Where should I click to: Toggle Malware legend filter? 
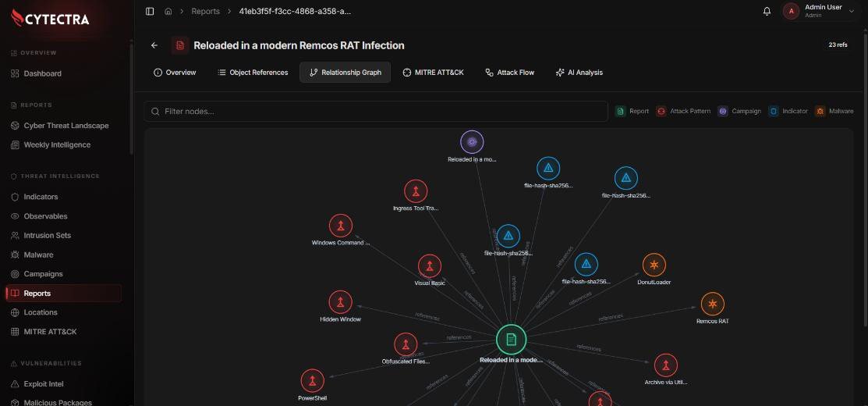(x=834, y=112)
